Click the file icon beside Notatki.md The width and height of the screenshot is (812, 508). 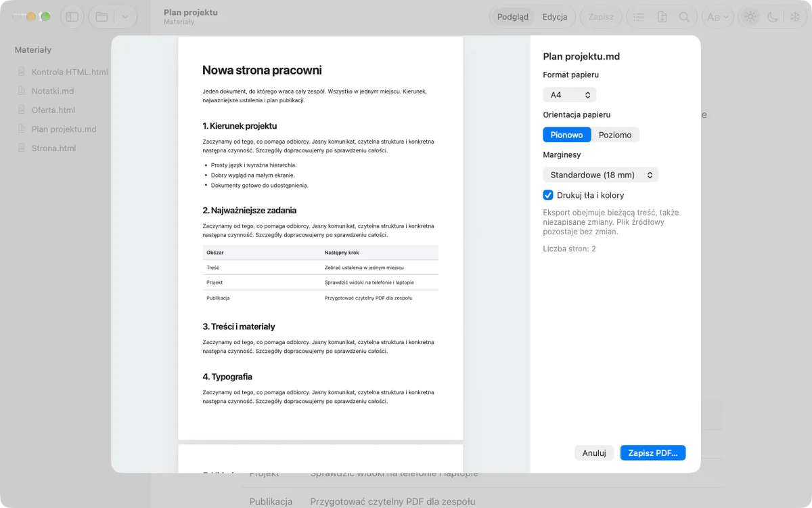click(22, 91)
